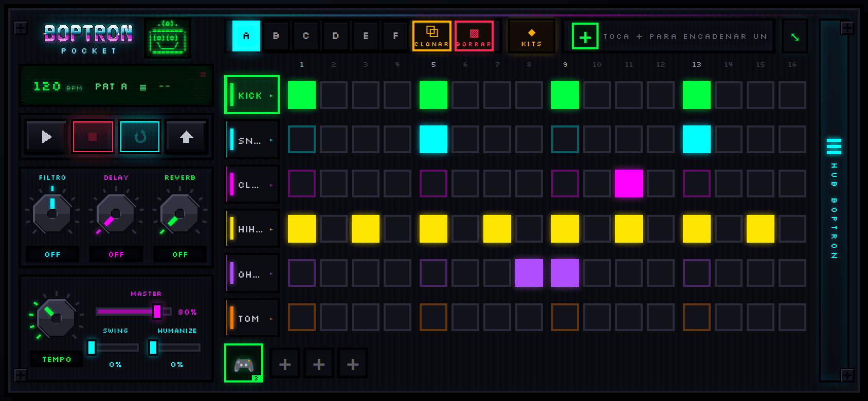Click the chain hint text 'TOCA + PARA ENCADENAR'

[685, 37]
